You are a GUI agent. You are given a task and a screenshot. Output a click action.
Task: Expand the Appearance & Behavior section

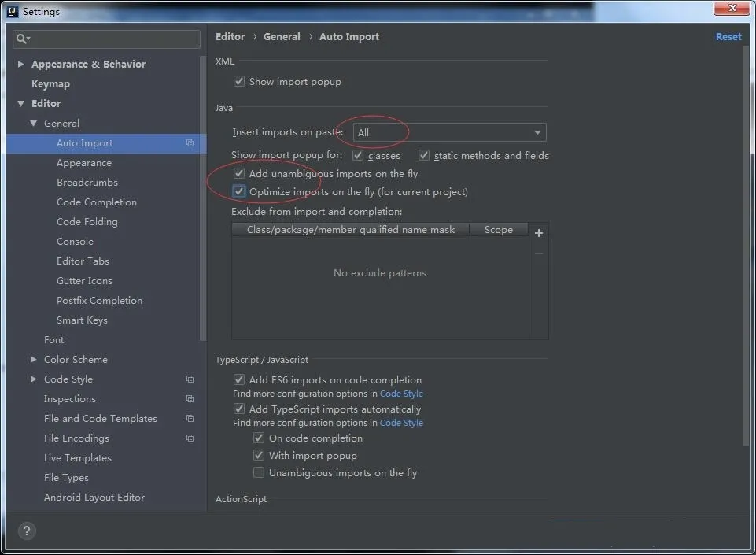tap(21, 65)
